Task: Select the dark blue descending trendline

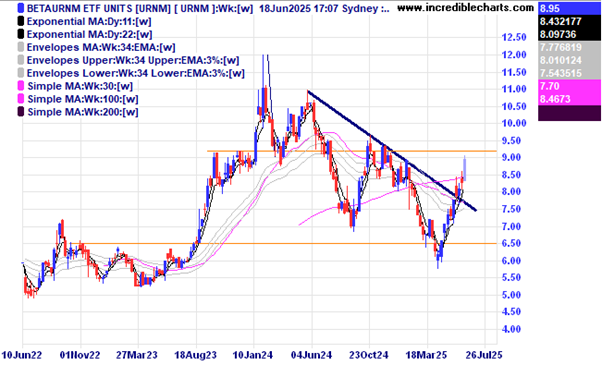Action: tap(392, 151)
